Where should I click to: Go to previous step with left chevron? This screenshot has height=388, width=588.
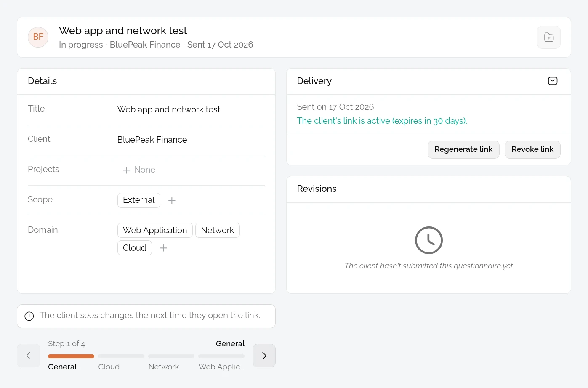[29, 356]
